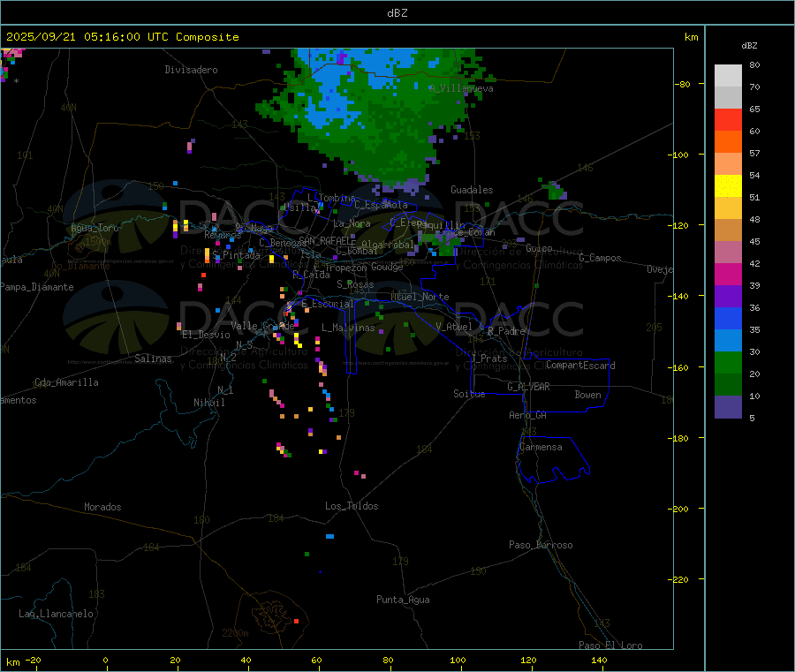Click the light blue echo south of Los_Toldos
795x672 pixels.
pos(330,536)
